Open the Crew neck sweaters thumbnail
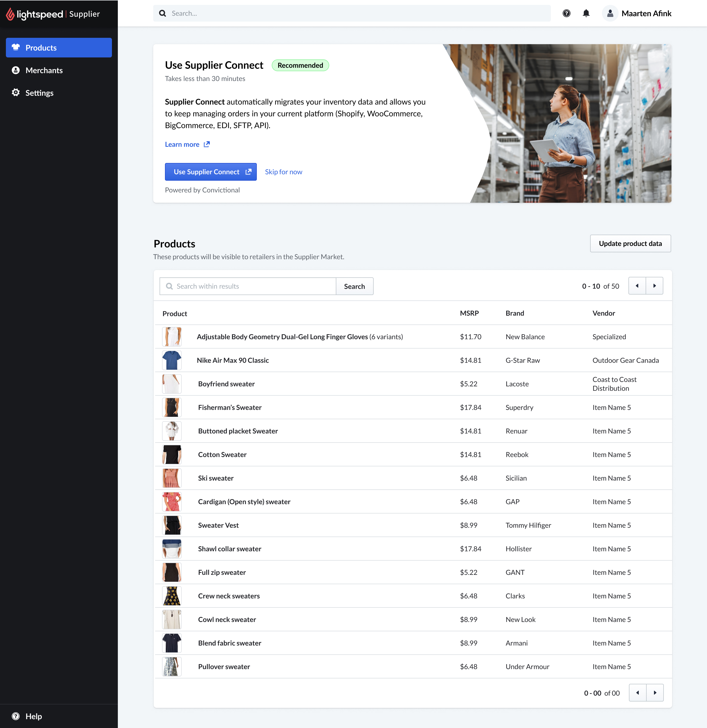Image resolution: width=707 pixels, height=728 pixels. tap(172, 596)
